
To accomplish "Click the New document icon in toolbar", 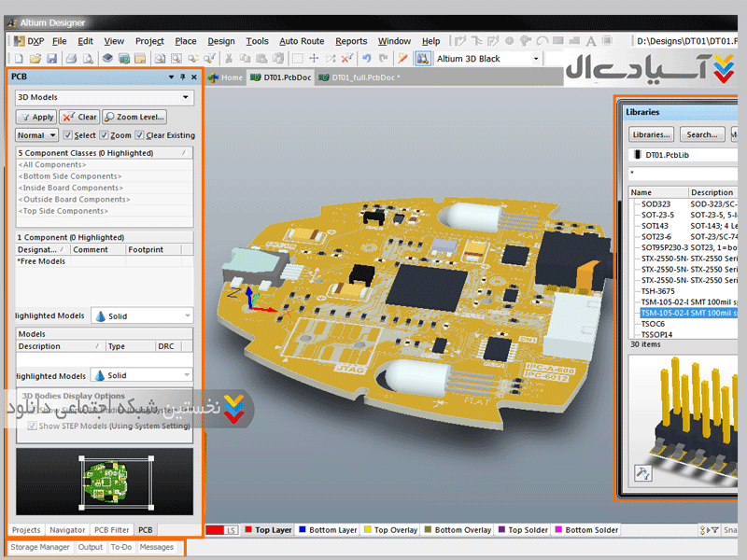I will tap(20, 59).
